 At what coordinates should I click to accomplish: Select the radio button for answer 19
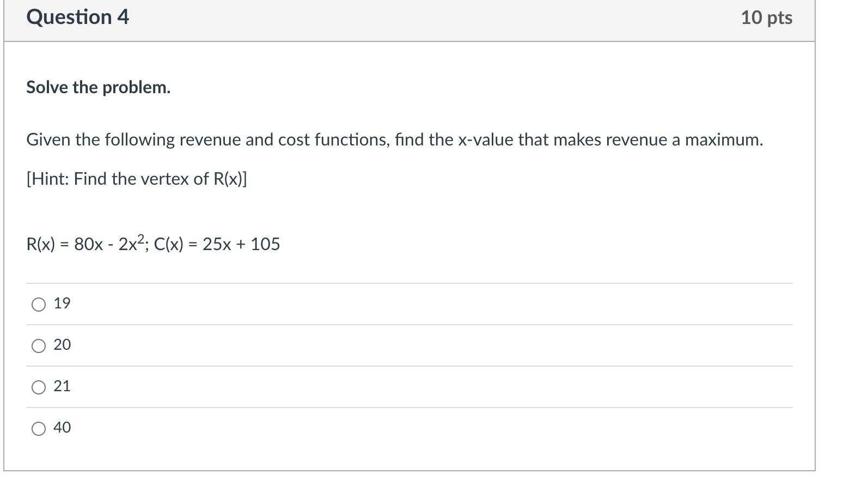coord(38,304)
